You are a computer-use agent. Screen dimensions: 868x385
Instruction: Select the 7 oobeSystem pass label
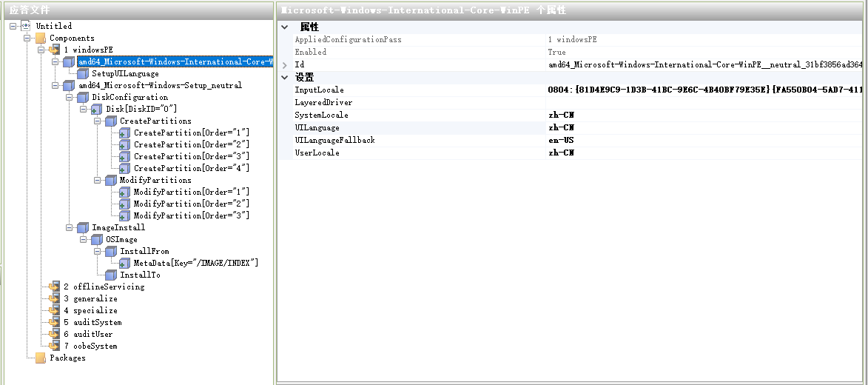pyautogui.click(x=90, y=346)
